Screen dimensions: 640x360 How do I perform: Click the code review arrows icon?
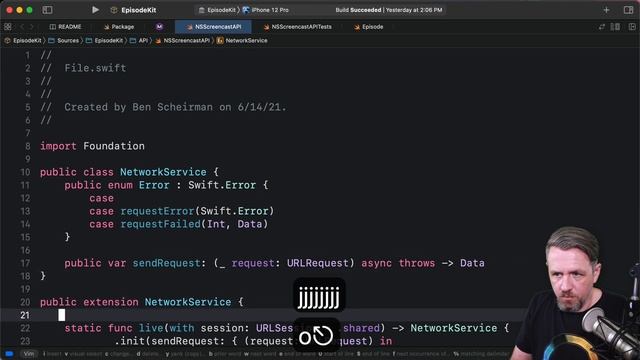(602, 27)
